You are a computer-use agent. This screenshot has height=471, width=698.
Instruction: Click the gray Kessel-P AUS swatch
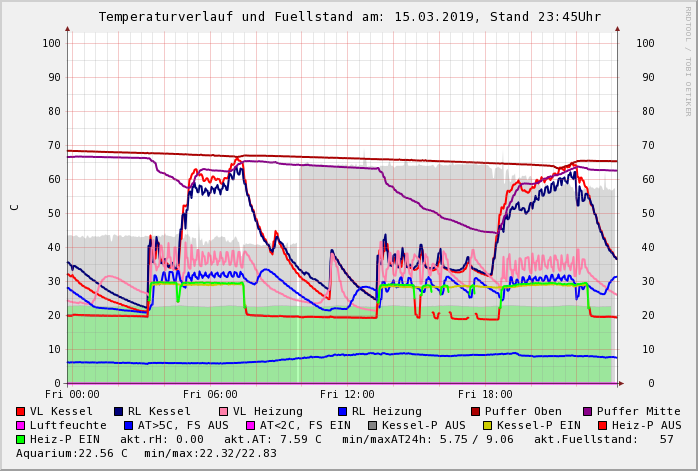[370, 425]
